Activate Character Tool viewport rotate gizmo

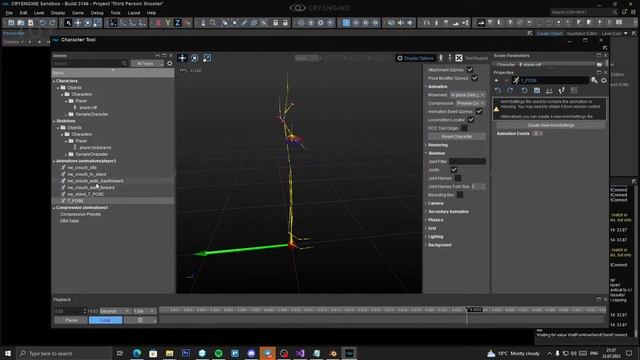click(195, 58)
